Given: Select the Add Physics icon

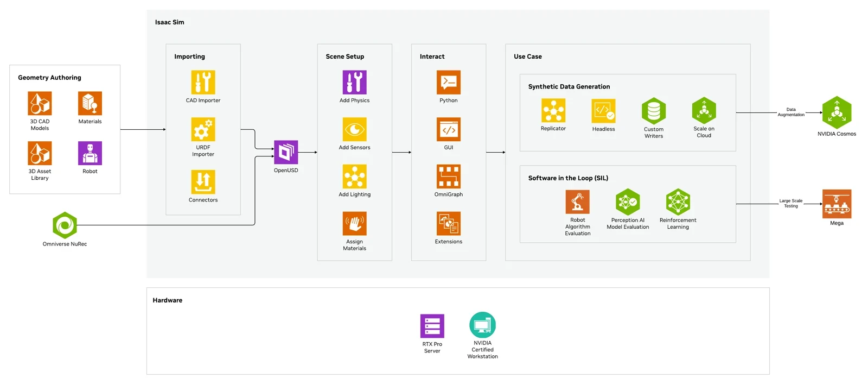Looking at the screenshot, I should pos(354,83).
